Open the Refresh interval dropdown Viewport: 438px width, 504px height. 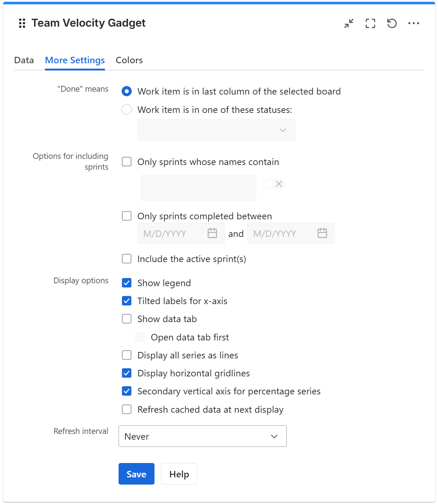(x=202, y=436)
